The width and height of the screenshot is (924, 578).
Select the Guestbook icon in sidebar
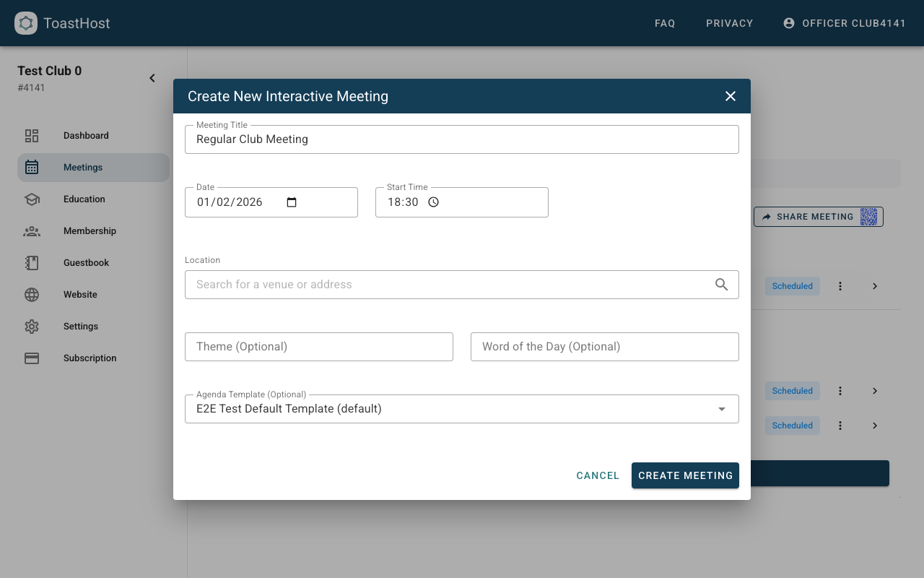pos(31,262)
